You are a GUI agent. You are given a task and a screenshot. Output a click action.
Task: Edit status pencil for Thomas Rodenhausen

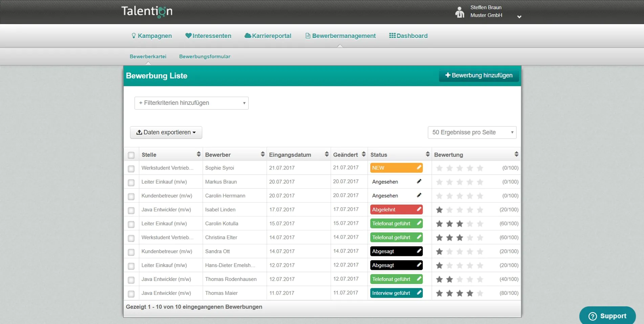[419, 279]
